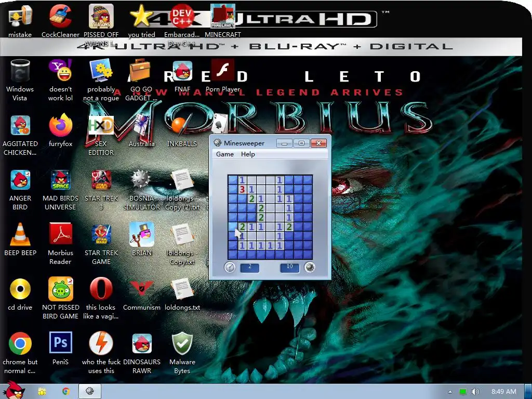
Task: Click the BEEP BEEP VLC cone icon
Action: point(20,239)
